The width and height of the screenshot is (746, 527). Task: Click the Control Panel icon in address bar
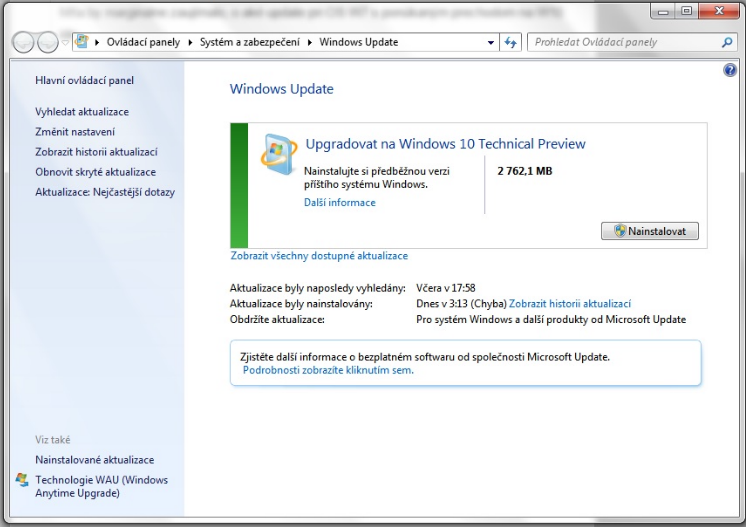point(82,41)
